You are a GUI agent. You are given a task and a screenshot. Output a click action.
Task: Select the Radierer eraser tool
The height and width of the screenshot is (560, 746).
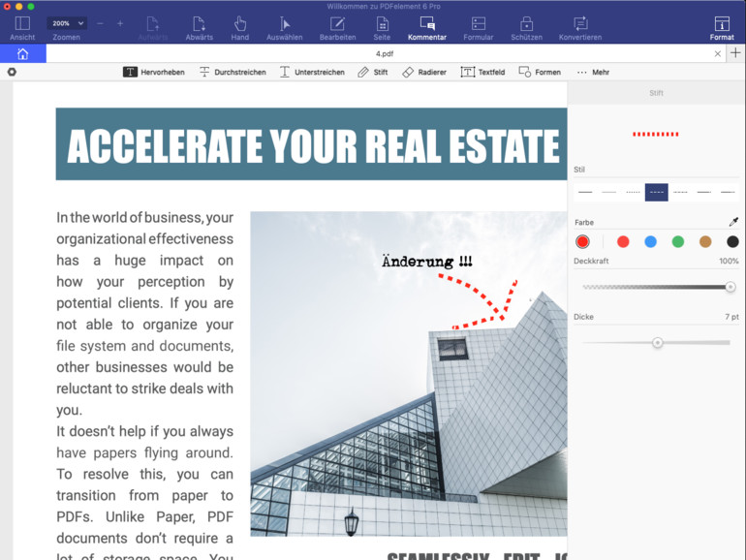pyautogui.click(x=424, y=72)
